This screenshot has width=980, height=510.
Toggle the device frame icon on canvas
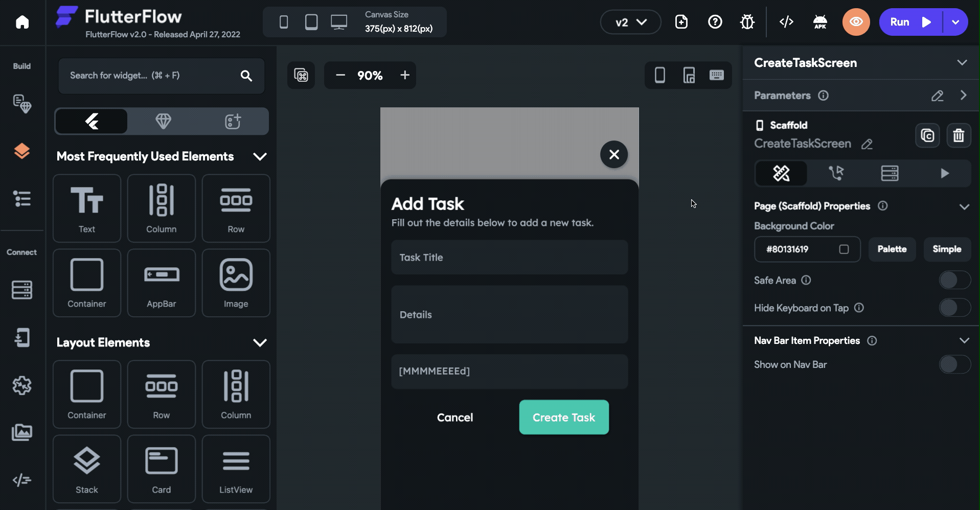(x=660, y=75)
